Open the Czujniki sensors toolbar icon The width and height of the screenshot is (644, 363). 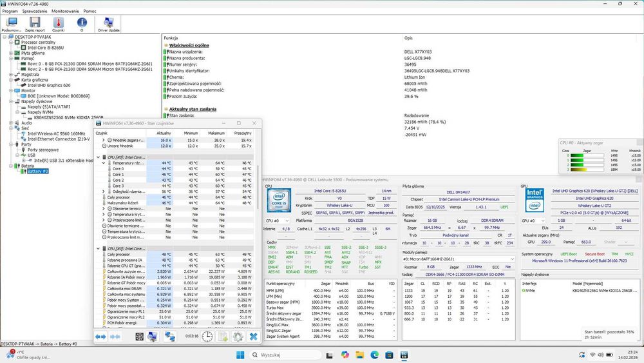pyautogui.click(x=59, y=25)
